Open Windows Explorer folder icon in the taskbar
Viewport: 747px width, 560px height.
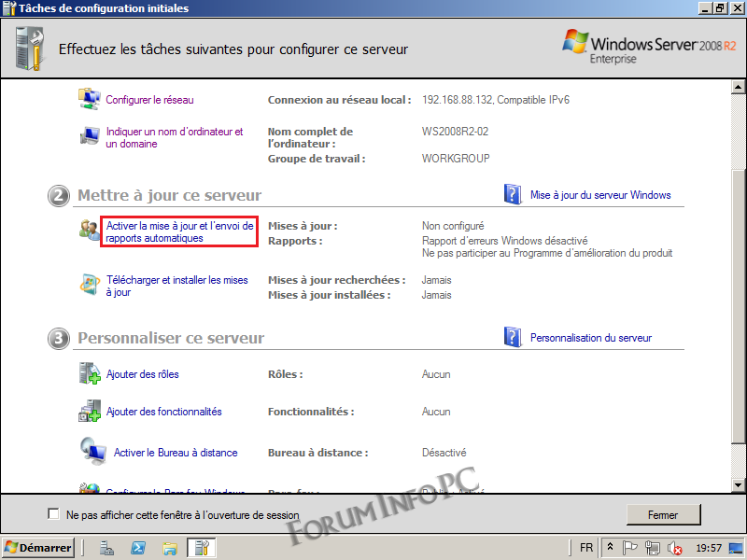pos(170,548)
